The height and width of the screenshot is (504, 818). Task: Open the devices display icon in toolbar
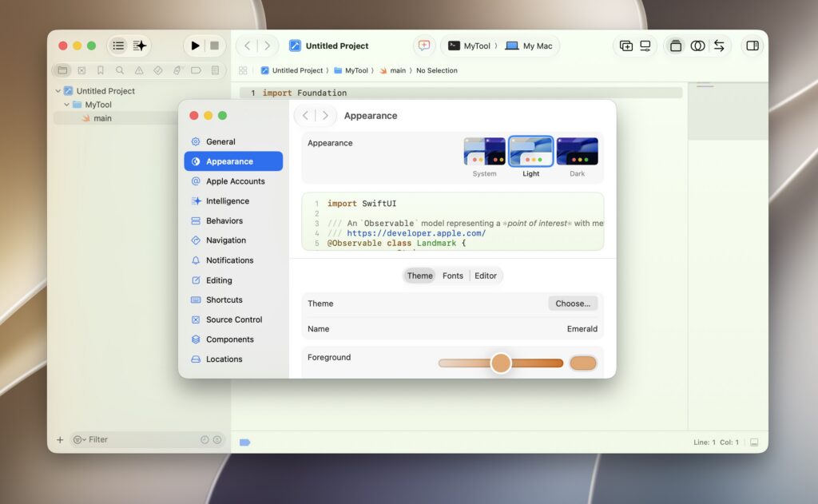pos(645,46)
